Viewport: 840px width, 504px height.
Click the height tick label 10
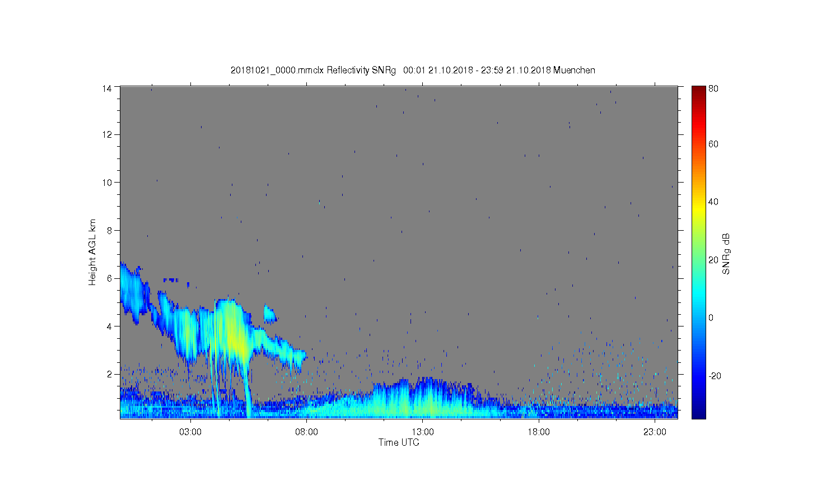click(107, 183)
